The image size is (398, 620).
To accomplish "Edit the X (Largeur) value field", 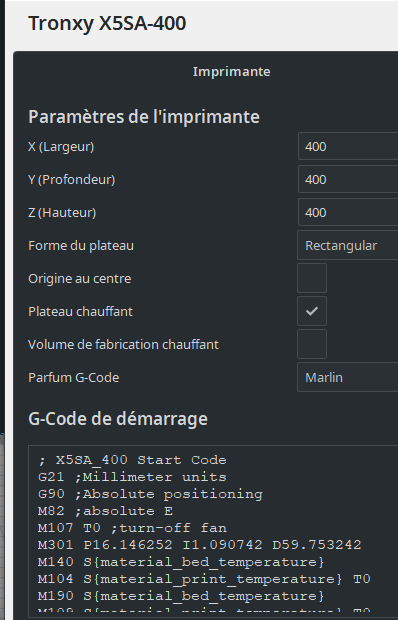I will (x=348, y=146).
